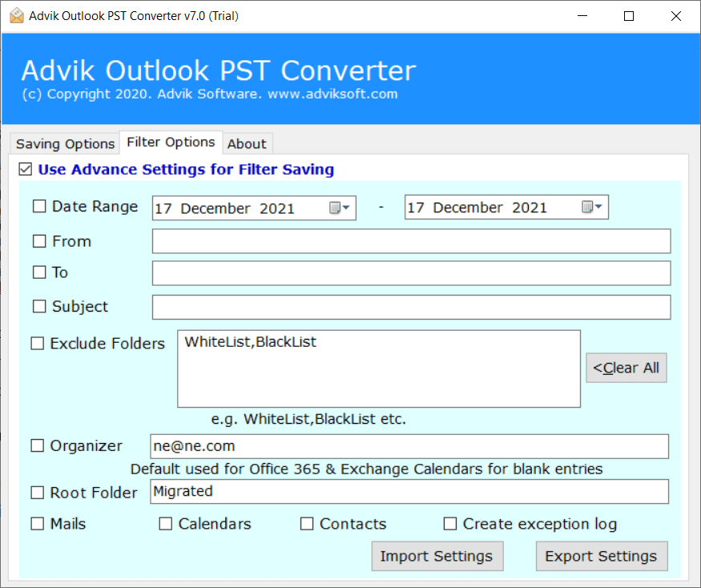The height and width of the screenshot is (588, 701).
Task: Click the Root Folder Migrated field
Action: pyautogui.click(x=409, y=491)
